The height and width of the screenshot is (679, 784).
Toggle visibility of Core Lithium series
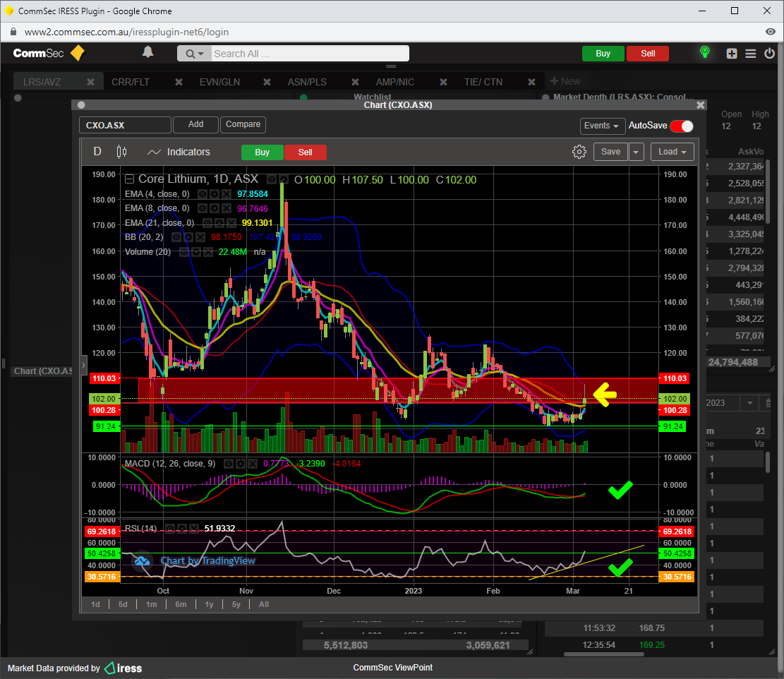tap(272, 179)
